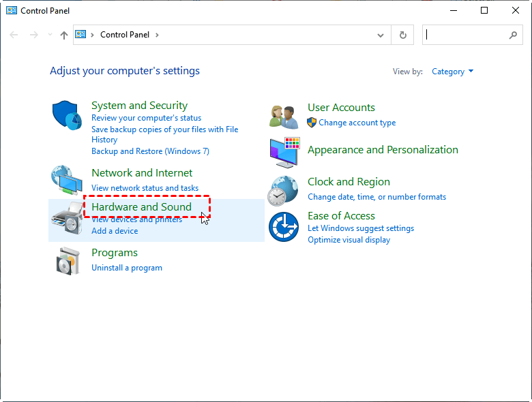Select Control Panel in the address breadcrumb
Image resolution: width=532 pixels, height=402 pixels.
click(x=124, y=35)
